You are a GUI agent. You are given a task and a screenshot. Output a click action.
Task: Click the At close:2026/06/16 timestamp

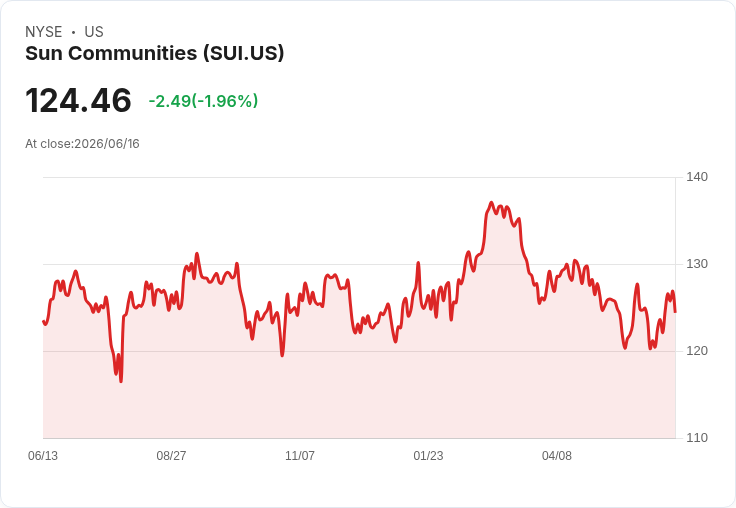[82, 144]
